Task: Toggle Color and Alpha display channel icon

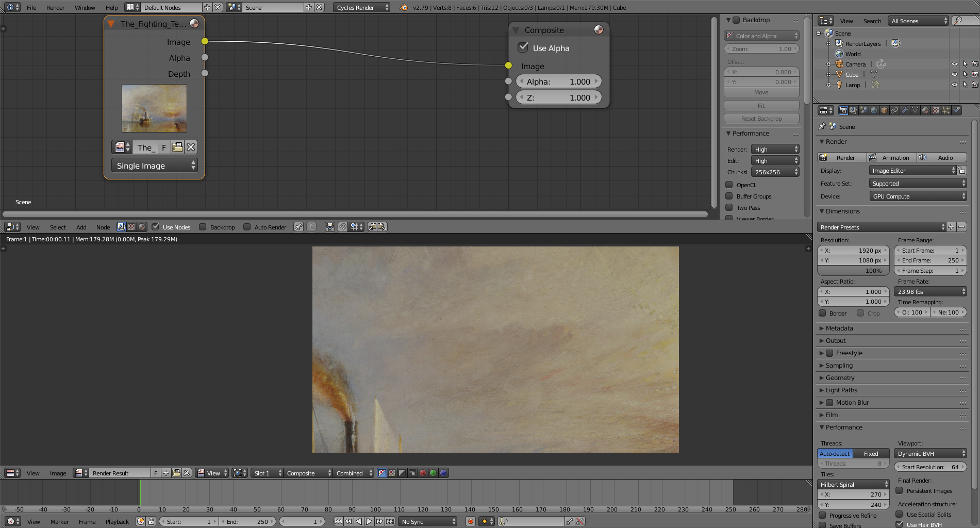Action: point(382,473)
